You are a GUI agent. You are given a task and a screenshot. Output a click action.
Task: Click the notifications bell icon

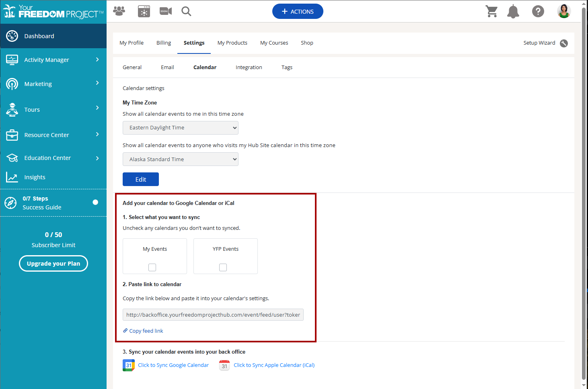513,11
